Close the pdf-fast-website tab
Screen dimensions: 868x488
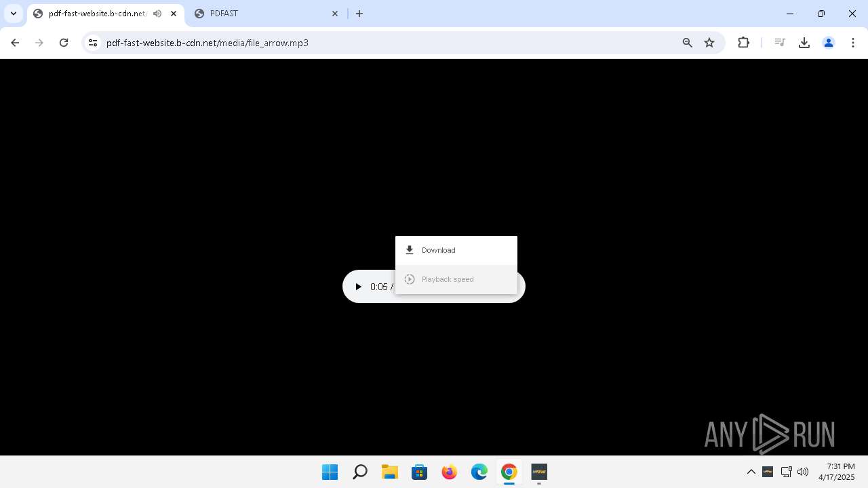coord(173,14)
